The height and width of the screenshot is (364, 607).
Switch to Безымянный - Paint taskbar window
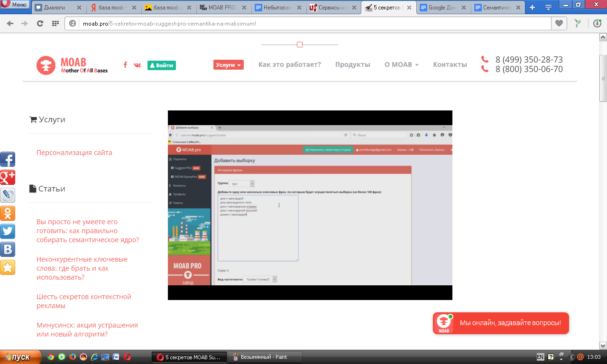coord(266,357)
